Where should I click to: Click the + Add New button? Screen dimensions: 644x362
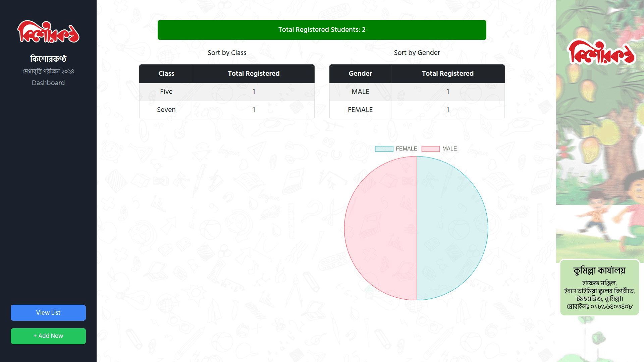point(48,336)
